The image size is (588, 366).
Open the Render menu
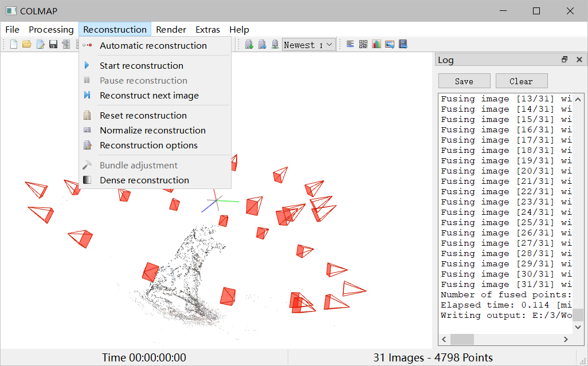coord(171,30)
